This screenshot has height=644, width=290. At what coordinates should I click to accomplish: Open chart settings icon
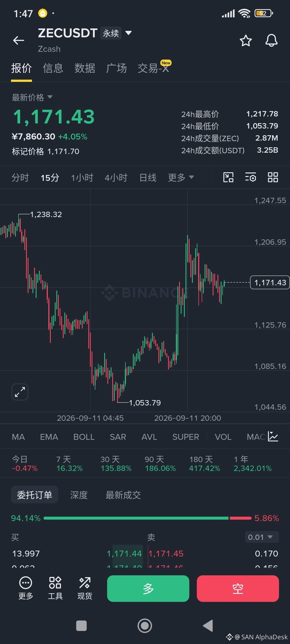click(251, 177)
